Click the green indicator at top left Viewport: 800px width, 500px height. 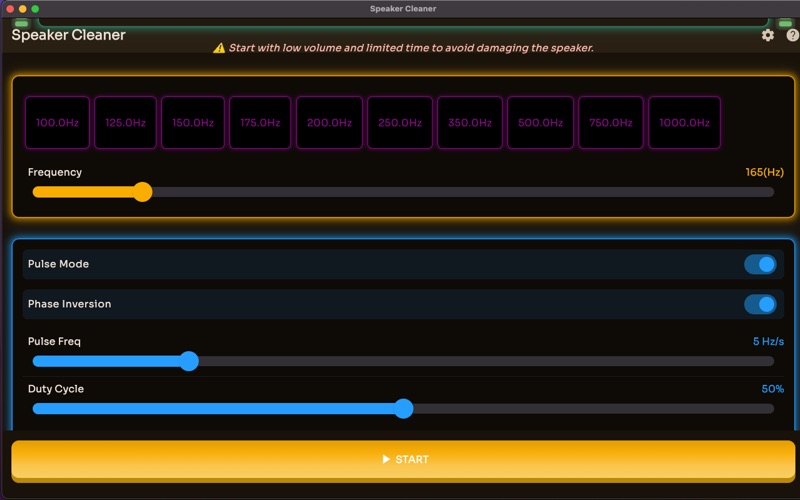tap(21, 23)
